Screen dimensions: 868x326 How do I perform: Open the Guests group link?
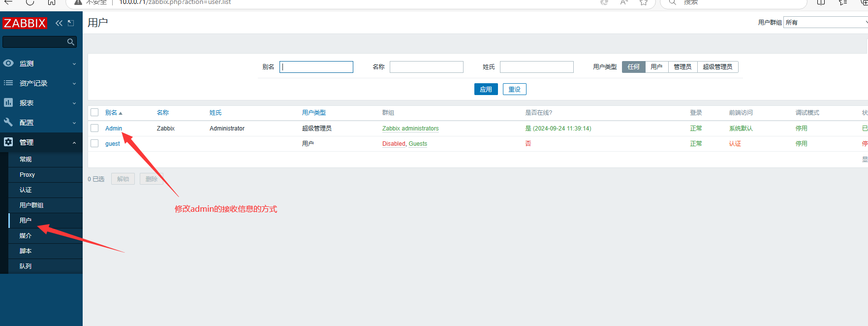(x=418, y=144)
